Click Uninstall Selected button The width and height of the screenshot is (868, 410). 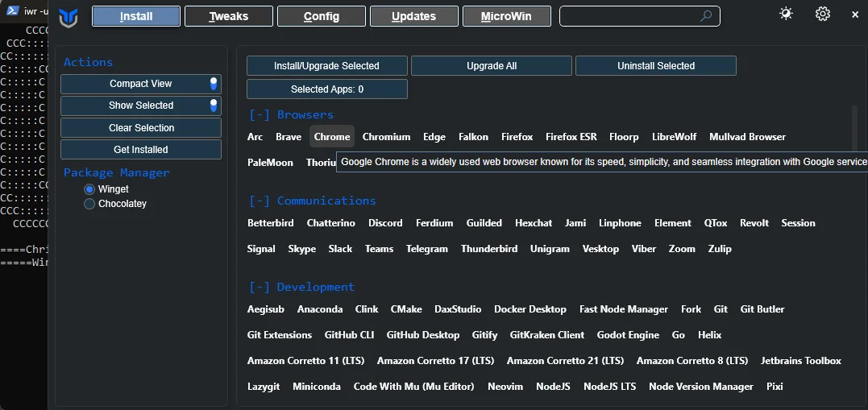pyautogui.click(x=656, y=66)
